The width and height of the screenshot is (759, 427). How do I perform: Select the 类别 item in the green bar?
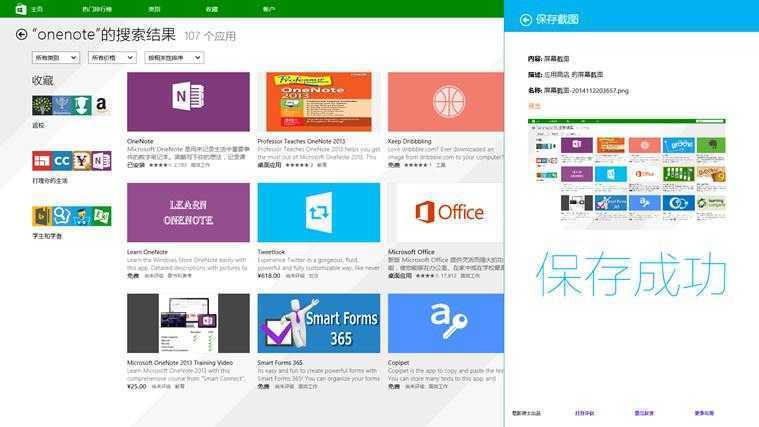(154, 9)
